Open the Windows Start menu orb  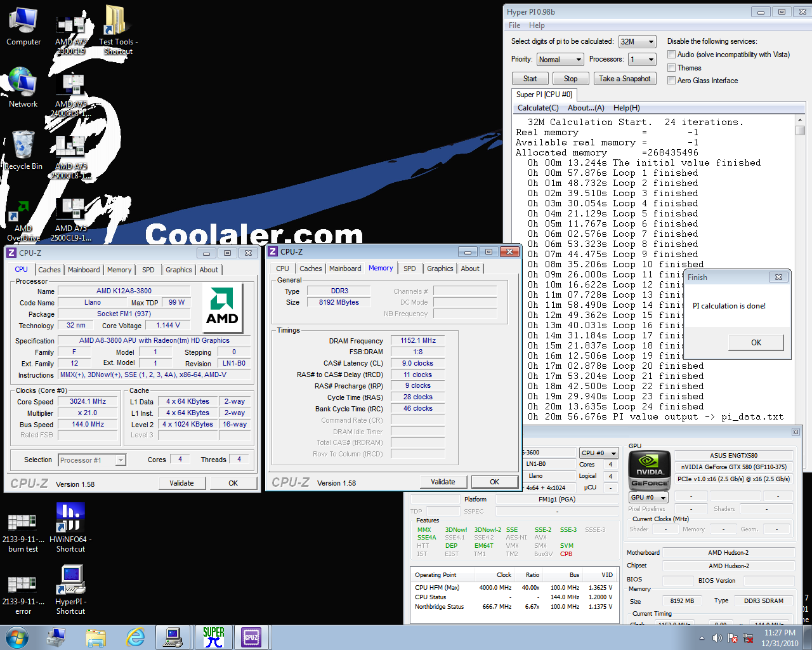coord(17,637)
